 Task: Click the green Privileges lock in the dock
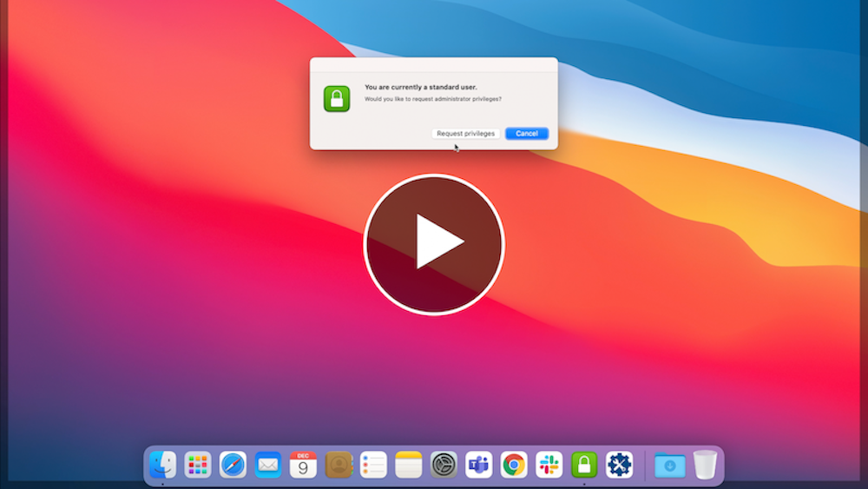(584, 465)
